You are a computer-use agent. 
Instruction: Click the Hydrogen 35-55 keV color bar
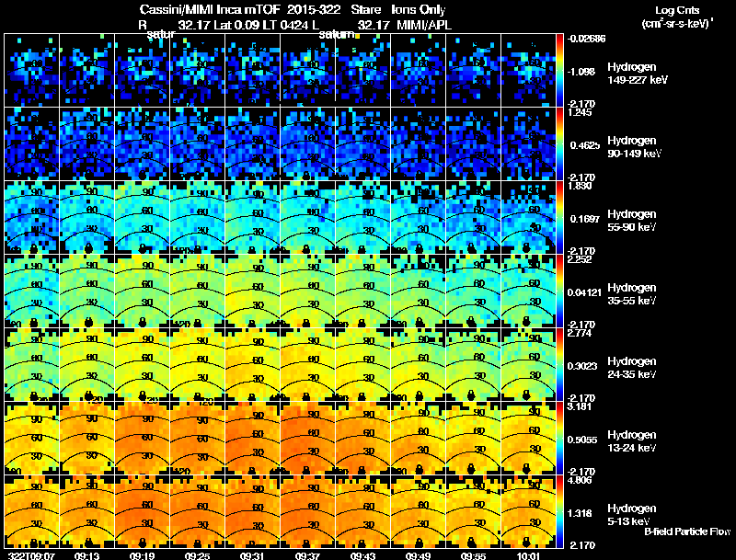(x=559, y=291)
